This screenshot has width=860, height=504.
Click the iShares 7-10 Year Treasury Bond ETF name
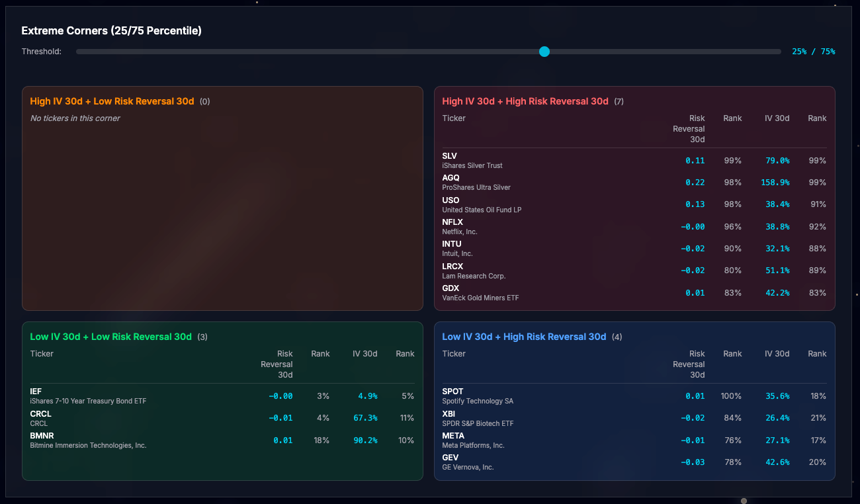click(x=88, y=401)
